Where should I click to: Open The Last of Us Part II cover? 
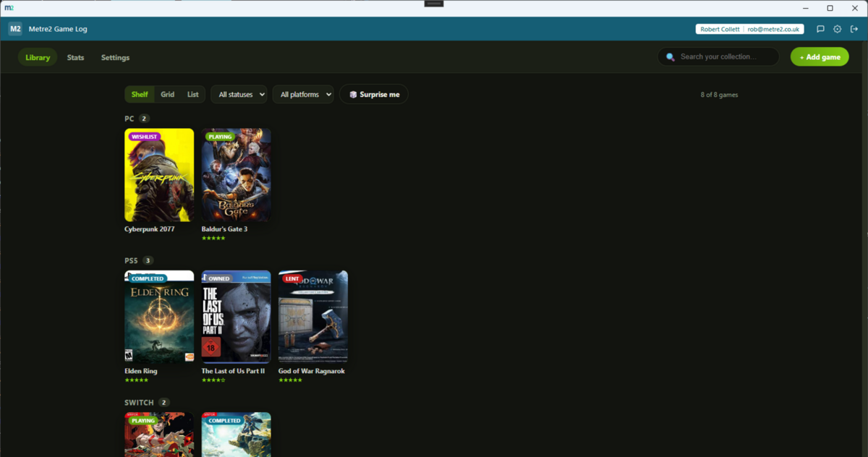[237, 317]
